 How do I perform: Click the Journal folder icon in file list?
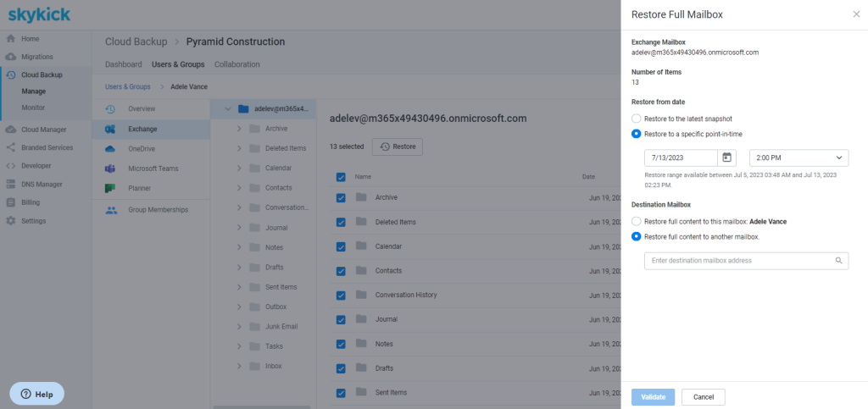coord(361,319)
